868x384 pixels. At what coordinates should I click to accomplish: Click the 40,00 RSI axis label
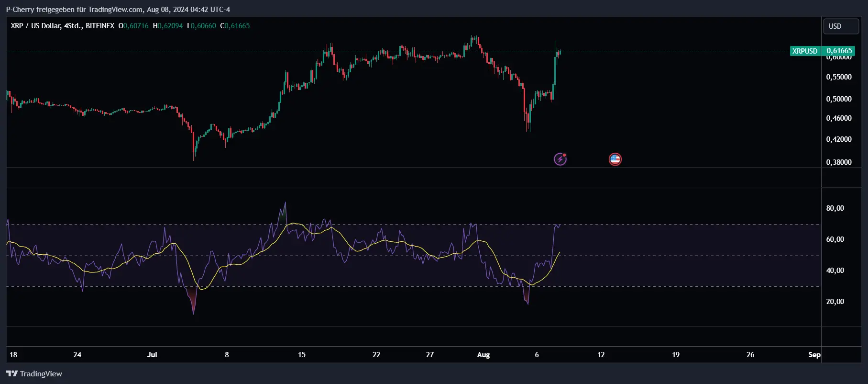coord(835,271)
